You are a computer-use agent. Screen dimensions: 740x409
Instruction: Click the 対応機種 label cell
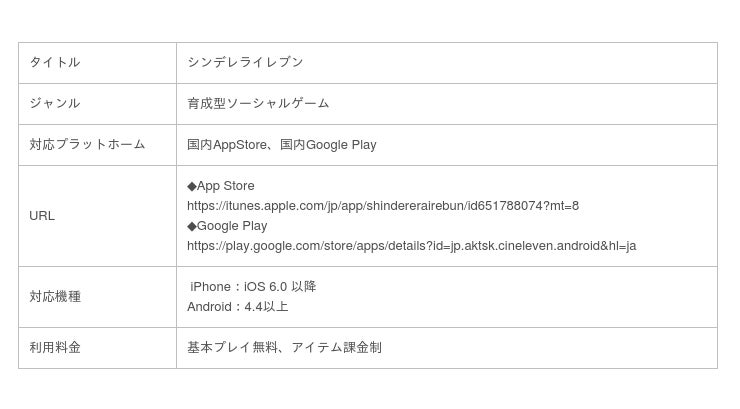[97, 297]
